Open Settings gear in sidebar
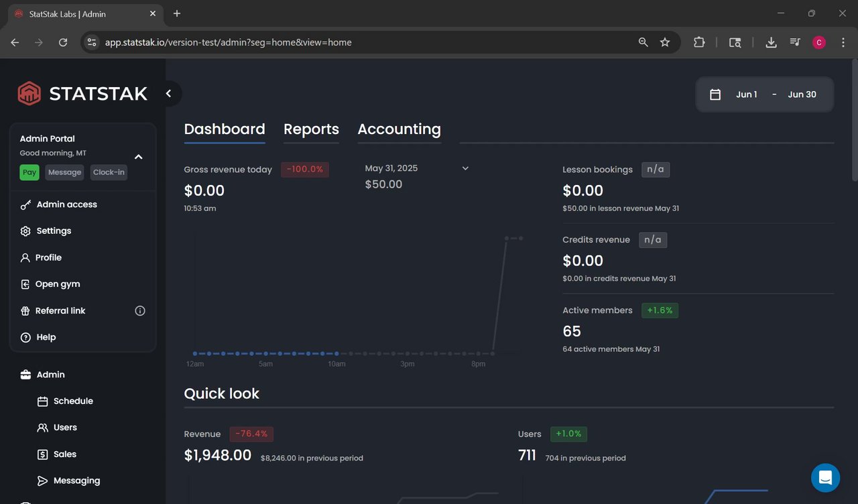Viewport: 858px width, 504px height. (x=25, y=231)
